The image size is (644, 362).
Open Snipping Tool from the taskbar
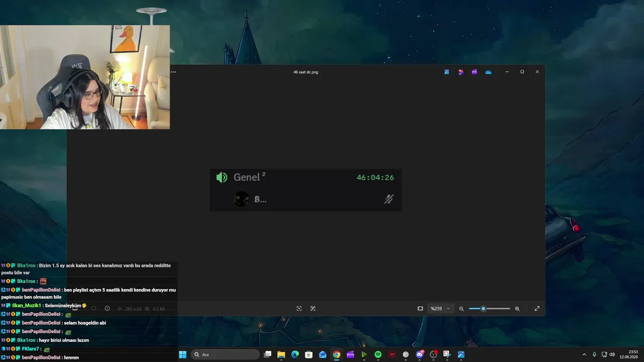click(447, 354)
